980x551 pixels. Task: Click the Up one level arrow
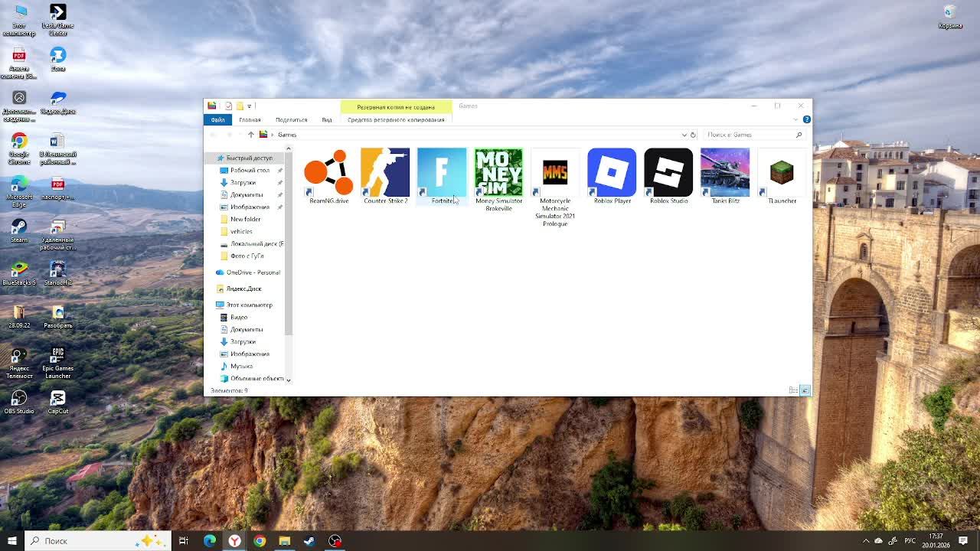click(x=250, y=135)
